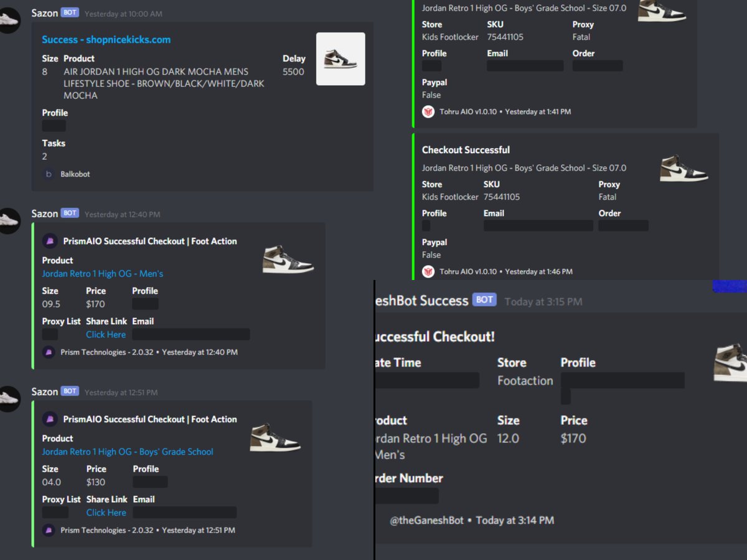Click the Prism logo beside the 12:40 PM checkout title
The width and height of the screenshot is (747, 560).
(49, 241)
